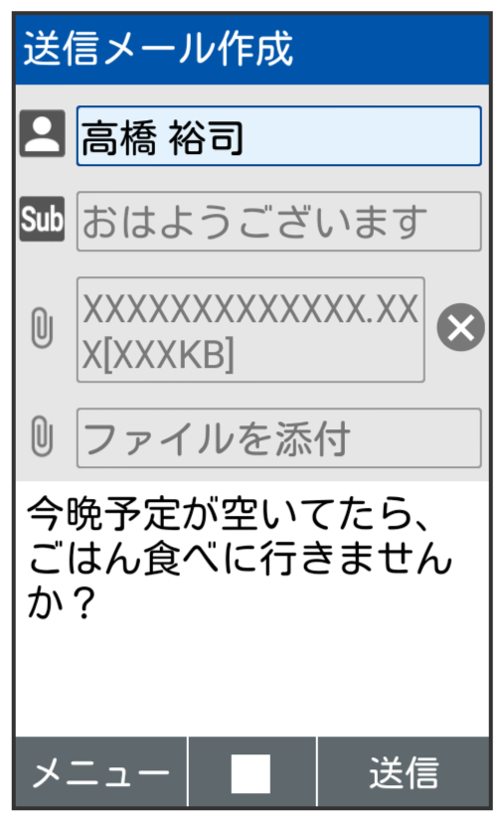This screenshot has height=821, width=504.
Task: Click empty area below the message text
Action: click(x=252, y=681)
